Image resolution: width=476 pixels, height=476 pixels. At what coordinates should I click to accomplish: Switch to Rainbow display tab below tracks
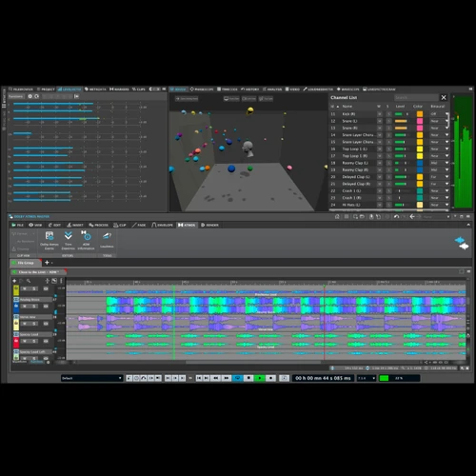tap(37, 362)
